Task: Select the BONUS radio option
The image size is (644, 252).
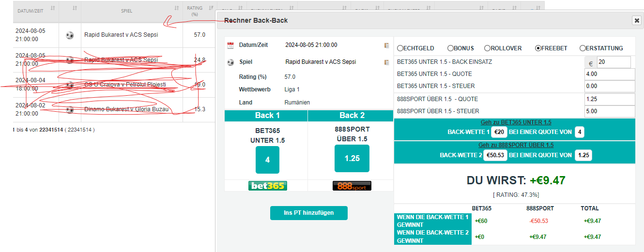Action: 450,48
